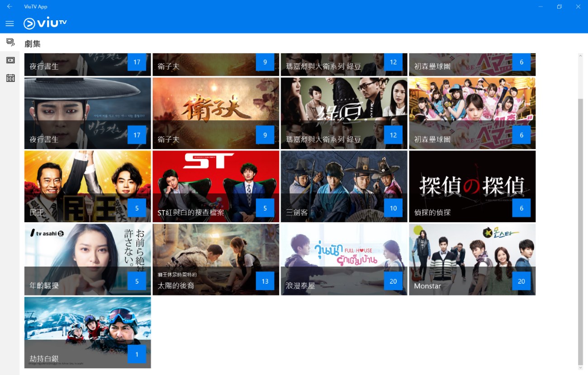Click the 劇集 page heading
Image resolution: width=588 pixels, height=375 pixels.
click(33, 44)
